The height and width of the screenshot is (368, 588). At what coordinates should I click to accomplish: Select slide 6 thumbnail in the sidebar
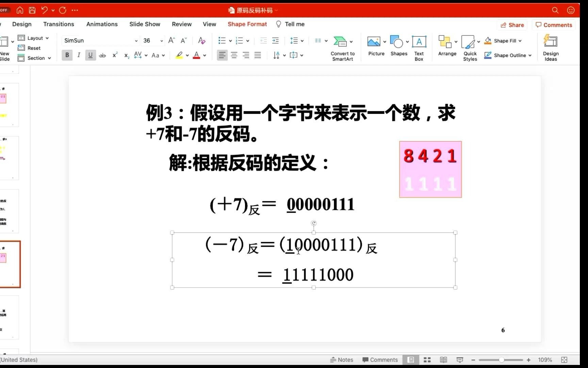coord(10,264)
